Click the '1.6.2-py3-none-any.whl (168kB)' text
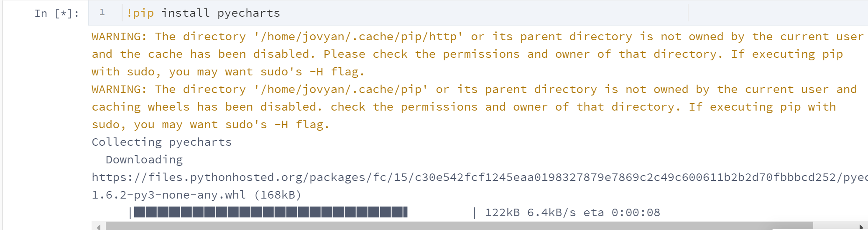This screenshot has height=230, width=868. pyautogui.click(x=197, y=195)
